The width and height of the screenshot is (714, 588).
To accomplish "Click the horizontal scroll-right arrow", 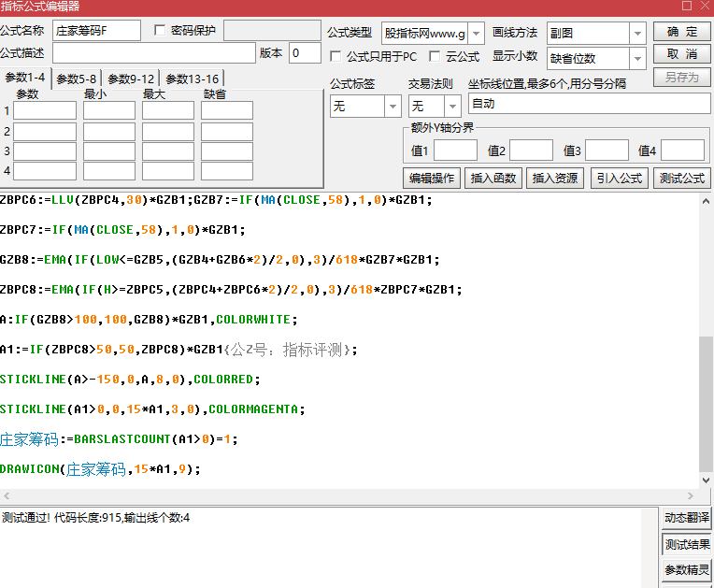I will (691, 496).
